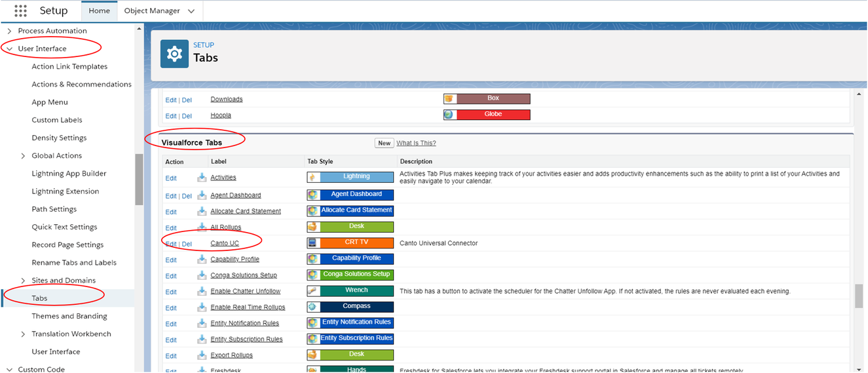Screen dimensions: 868x373
Task: Click the download icon beside Activities
Action: pos(202,178)
